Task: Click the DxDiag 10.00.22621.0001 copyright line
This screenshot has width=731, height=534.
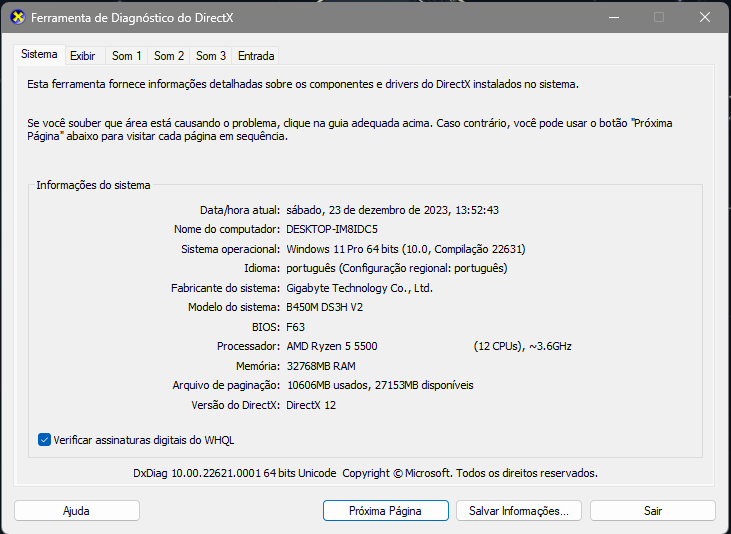Action: [x=366, y=473]
